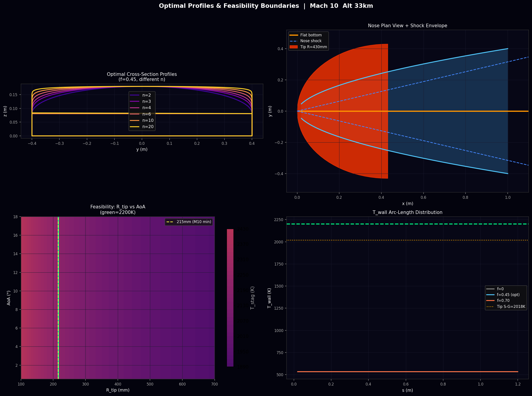The width and height of the screenshot is (532, 396).
Task: Click the 'f=0.70' legend entry
Action: [x=498, y=301]
